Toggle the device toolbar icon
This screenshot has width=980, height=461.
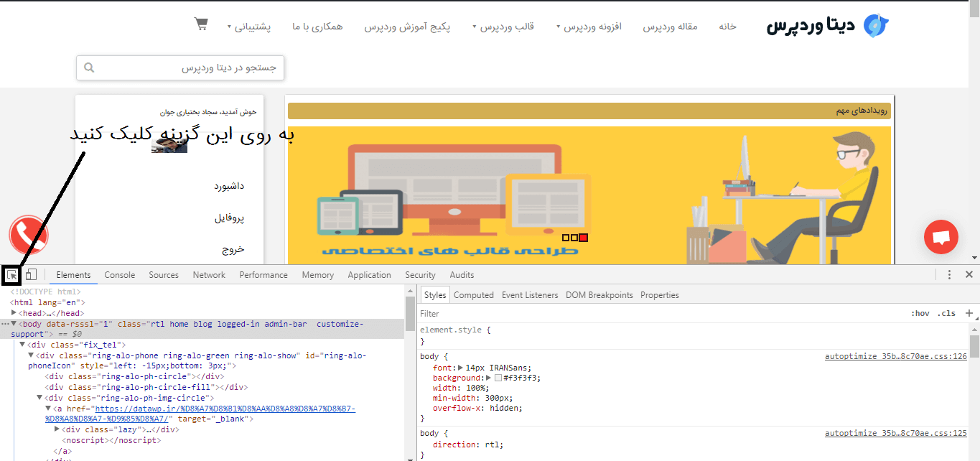31,275
